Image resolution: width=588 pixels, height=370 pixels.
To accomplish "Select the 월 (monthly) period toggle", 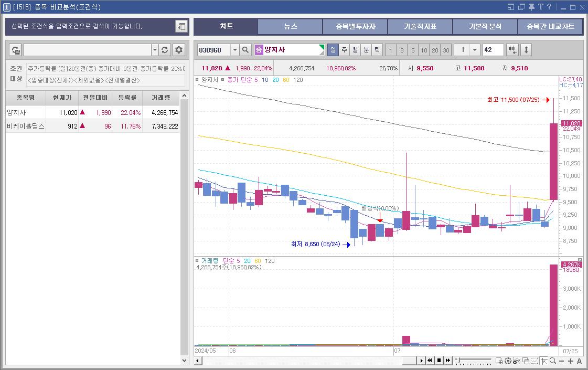I will click(x=355, y=50).
